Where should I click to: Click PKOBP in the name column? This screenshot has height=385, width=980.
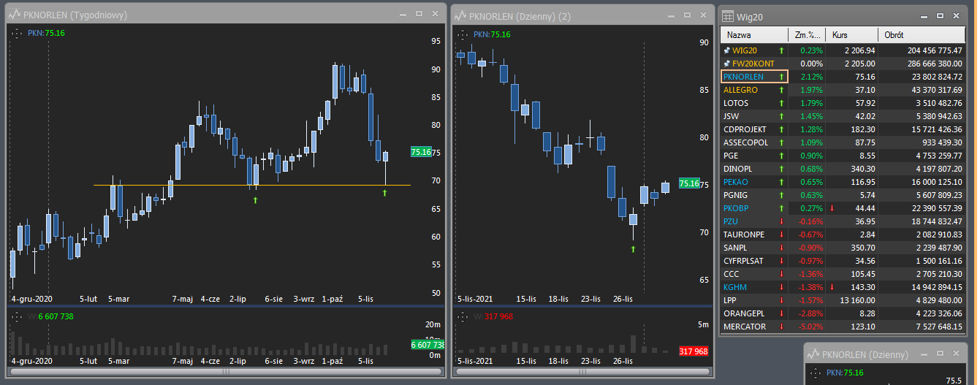point(735,208)
